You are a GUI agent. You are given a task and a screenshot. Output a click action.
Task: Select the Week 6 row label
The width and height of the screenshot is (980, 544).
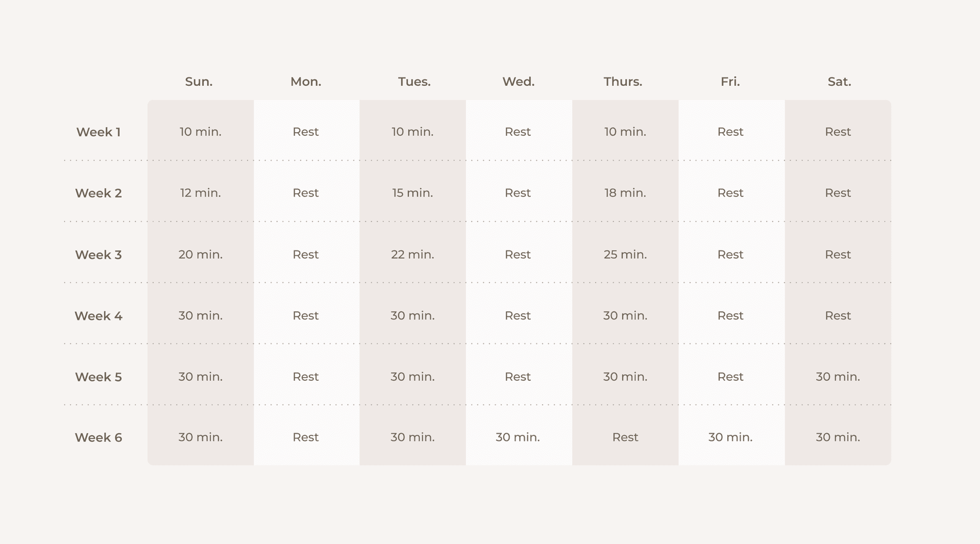point(99,437)
